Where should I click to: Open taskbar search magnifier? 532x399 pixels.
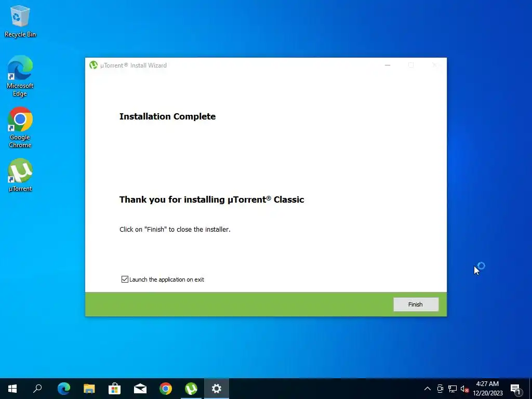coord(37,389)
